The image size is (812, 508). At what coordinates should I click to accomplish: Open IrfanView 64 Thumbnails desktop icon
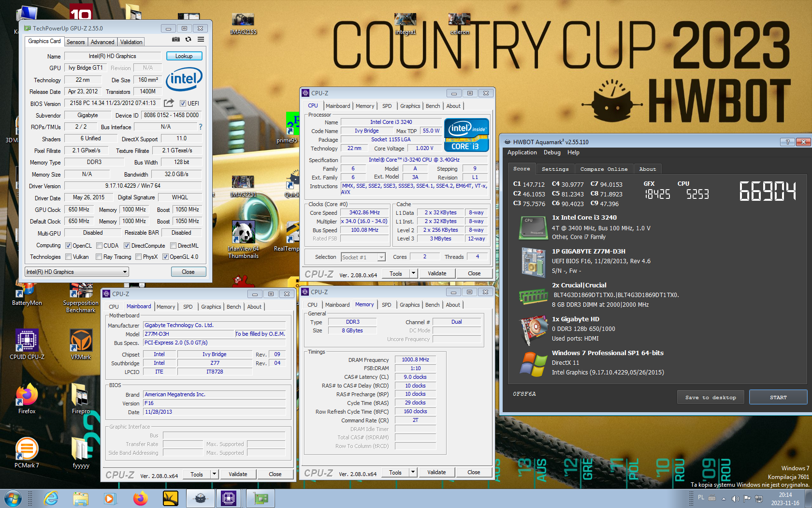243,239
